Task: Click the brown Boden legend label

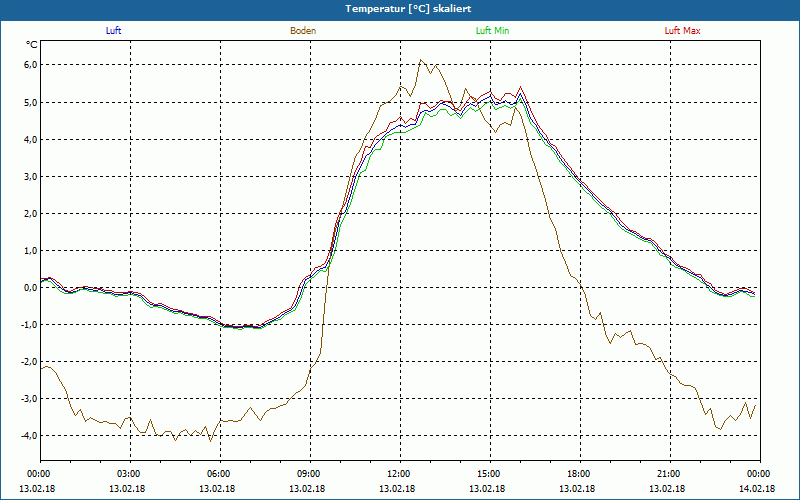Action: coord(303,31)
